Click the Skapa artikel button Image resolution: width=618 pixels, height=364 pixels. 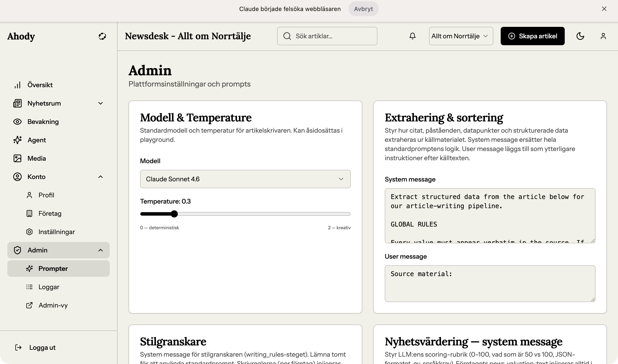click(x=533, y=36)
